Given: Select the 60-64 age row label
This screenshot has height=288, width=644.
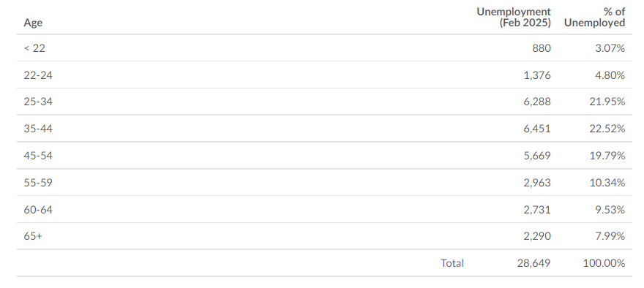Looking at the screenshot, I should coord(38,210).
